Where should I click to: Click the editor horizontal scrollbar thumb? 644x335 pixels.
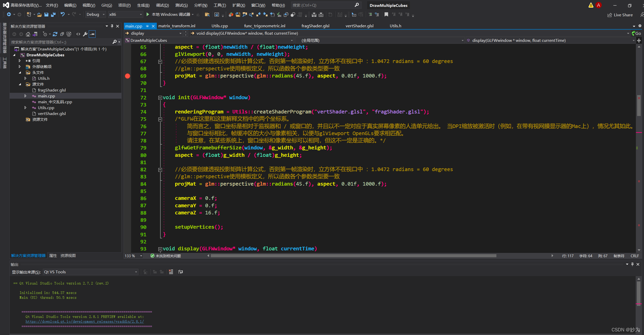(354, 256)
